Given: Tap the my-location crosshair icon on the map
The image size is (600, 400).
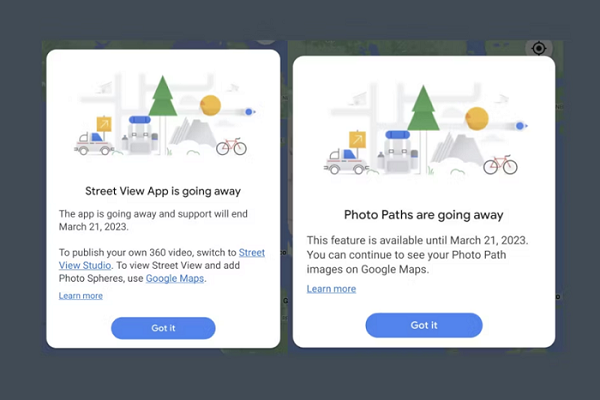Looking at the screenshot, I should pos(539,49).
